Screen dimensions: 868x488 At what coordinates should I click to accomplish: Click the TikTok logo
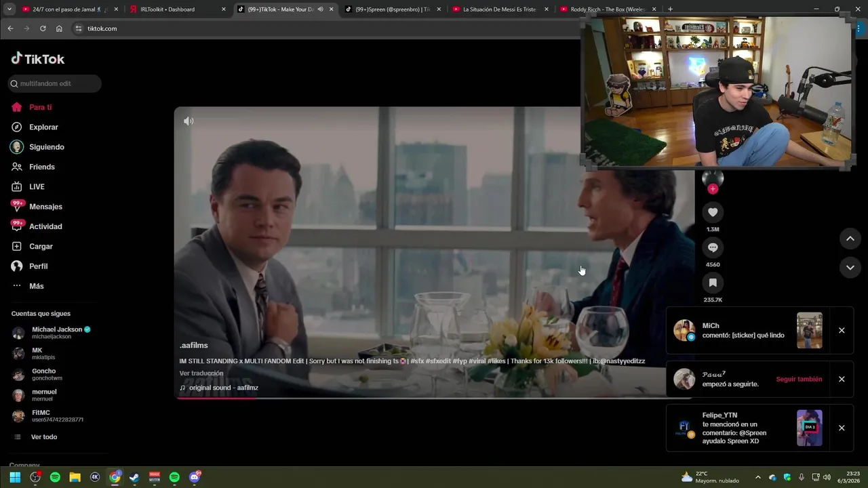click(38, 58)
